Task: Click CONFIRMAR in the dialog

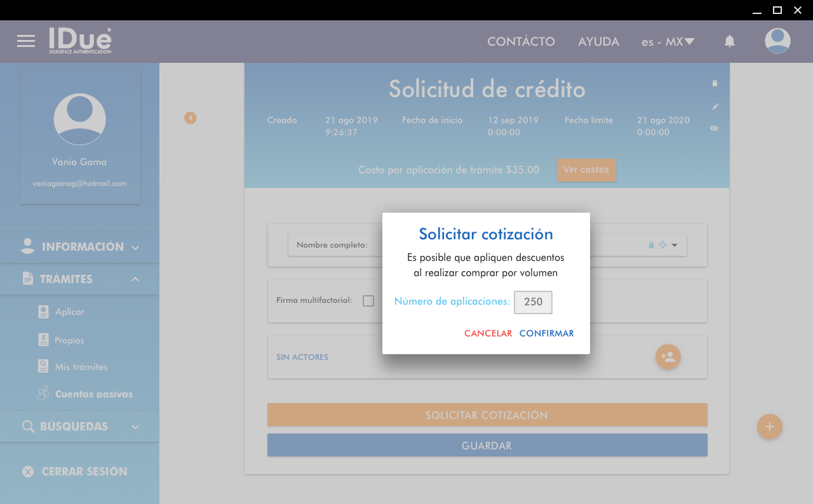Action: (x=546, y=333)
